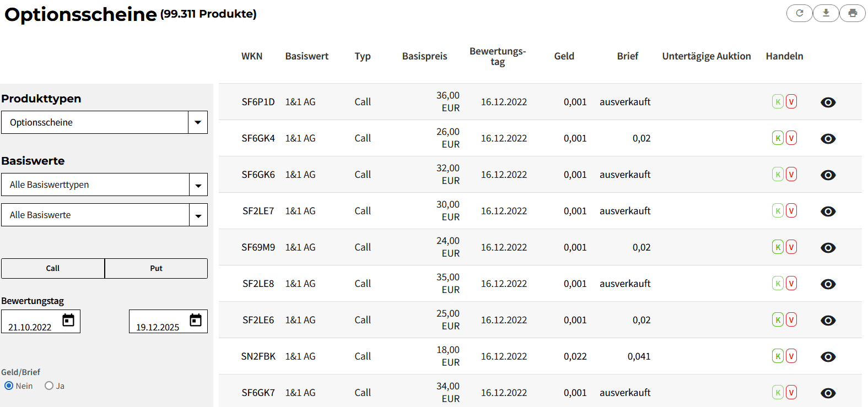Open calendar icon for end date 19.12.2025
Image resolution: width=868 pixels, height=407 pixels.
click(x=196, y=321)
